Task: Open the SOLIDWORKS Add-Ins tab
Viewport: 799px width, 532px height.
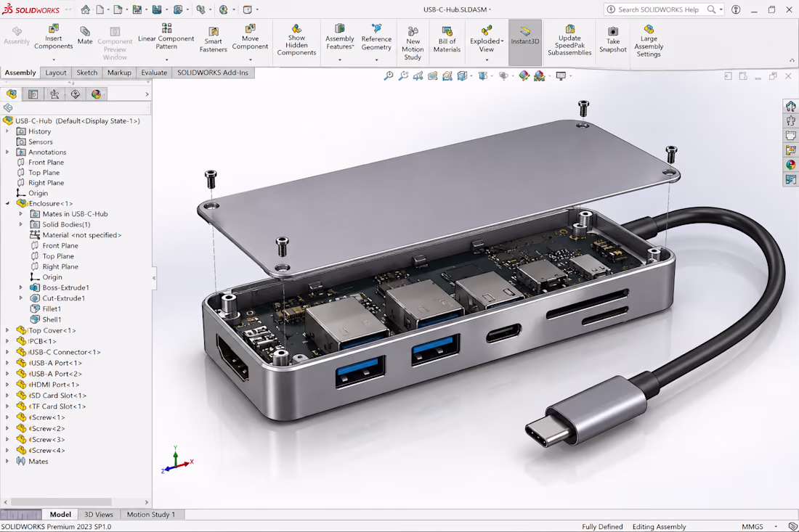Action: pos(213,73)
